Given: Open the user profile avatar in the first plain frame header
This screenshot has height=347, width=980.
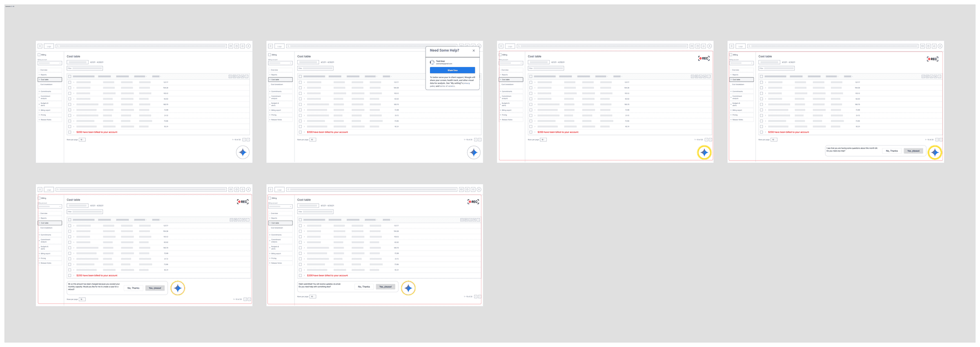Looking at the screenshot, I should point(248,46).
